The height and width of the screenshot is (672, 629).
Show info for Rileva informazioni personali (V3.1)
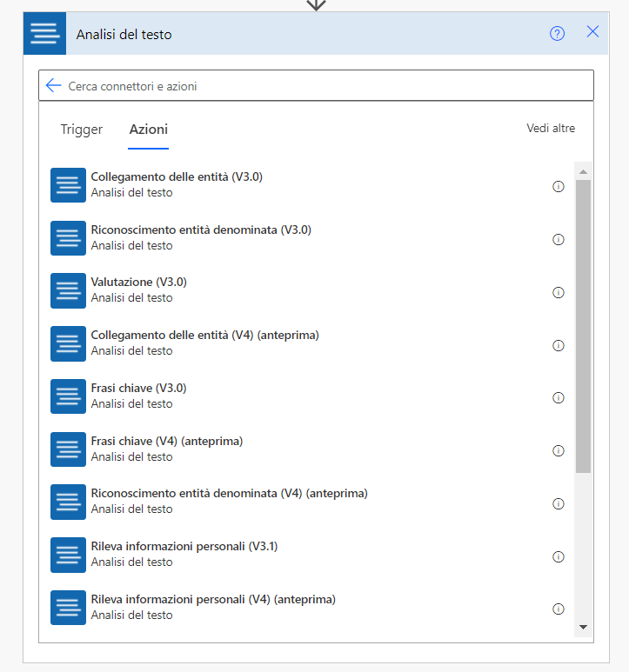click(x=559, y=556)
